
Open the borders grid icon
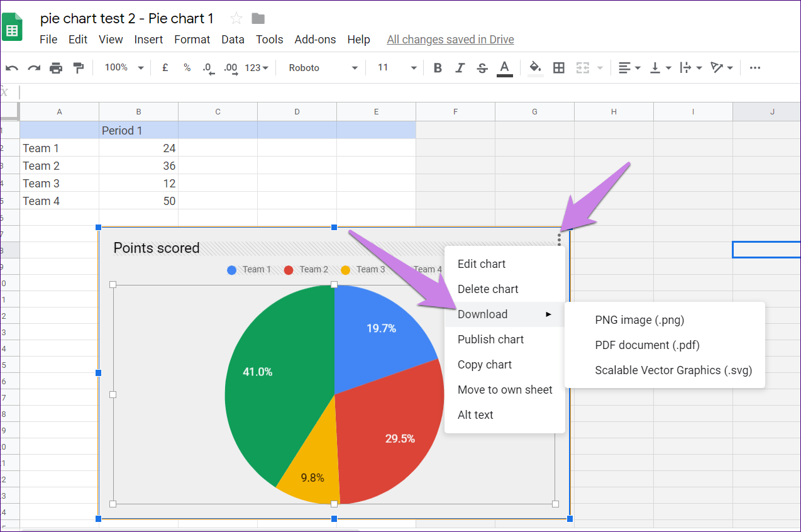[558, 68]
